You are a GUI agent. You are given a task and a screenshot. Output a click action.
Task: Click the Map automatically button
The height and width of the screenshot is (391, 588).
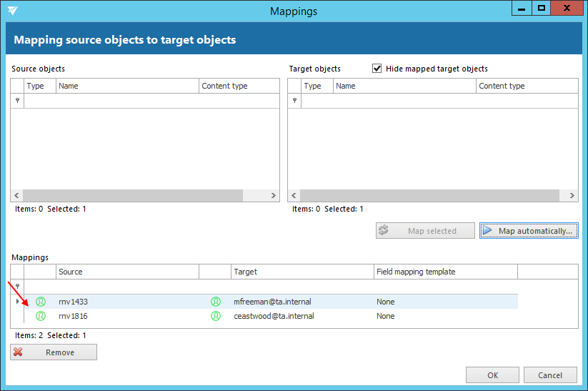coord(529,231)
